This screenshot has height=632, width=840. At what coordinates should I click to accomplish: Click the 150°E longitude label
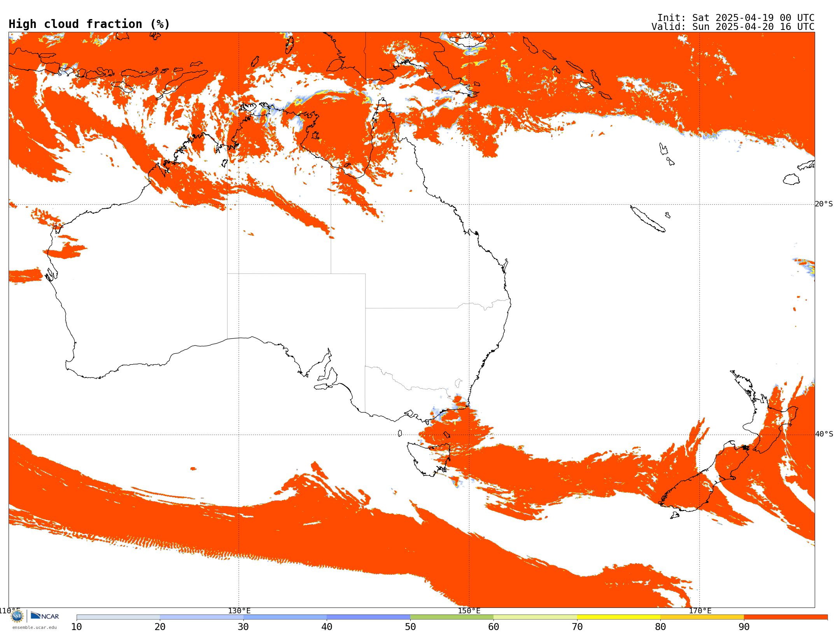pyautogui.click(x=469, y=611)
